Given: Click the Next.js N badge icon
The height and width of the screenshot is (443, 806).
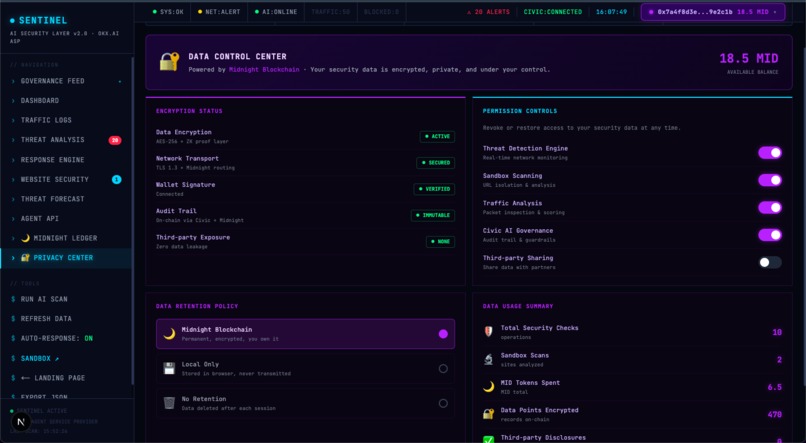Looking at the screenshot, I should 21,422.
